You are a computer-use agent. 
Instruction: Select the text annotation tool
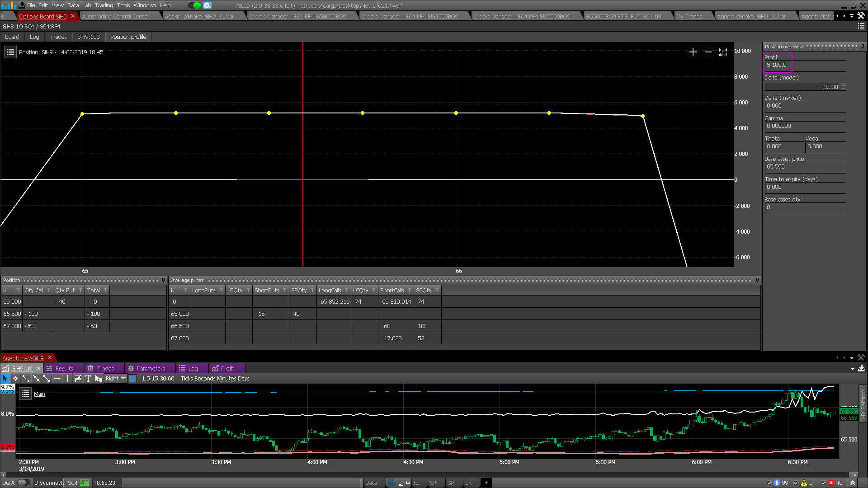[88, 379]
